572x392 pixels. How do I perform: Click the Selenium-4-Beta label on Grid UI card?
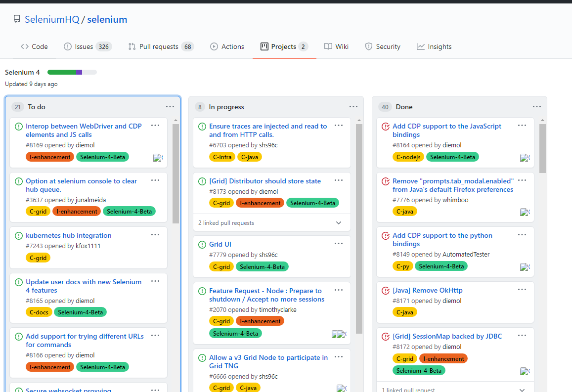click(263, 267)
